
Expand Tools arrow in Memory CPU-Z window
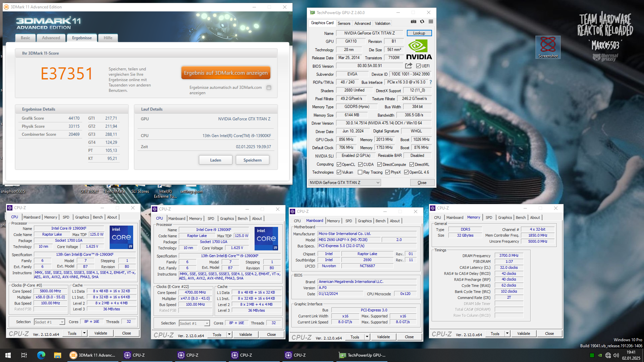pos(507,334)
